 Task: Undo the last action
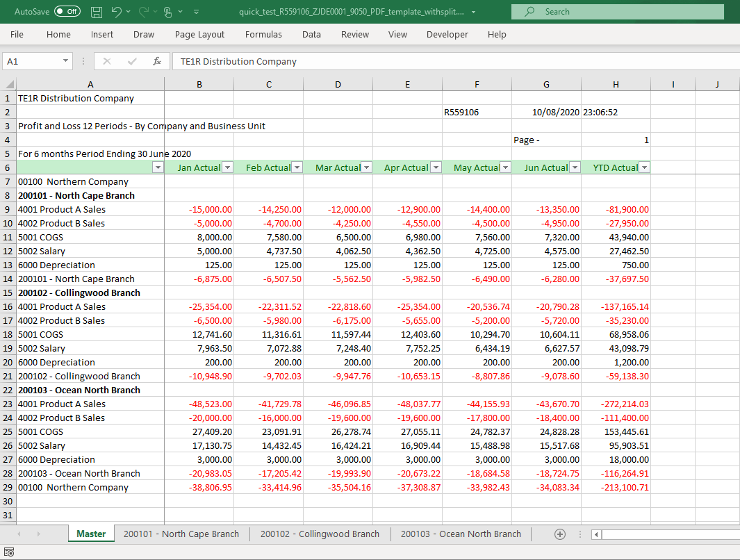(x=116, y=11)
